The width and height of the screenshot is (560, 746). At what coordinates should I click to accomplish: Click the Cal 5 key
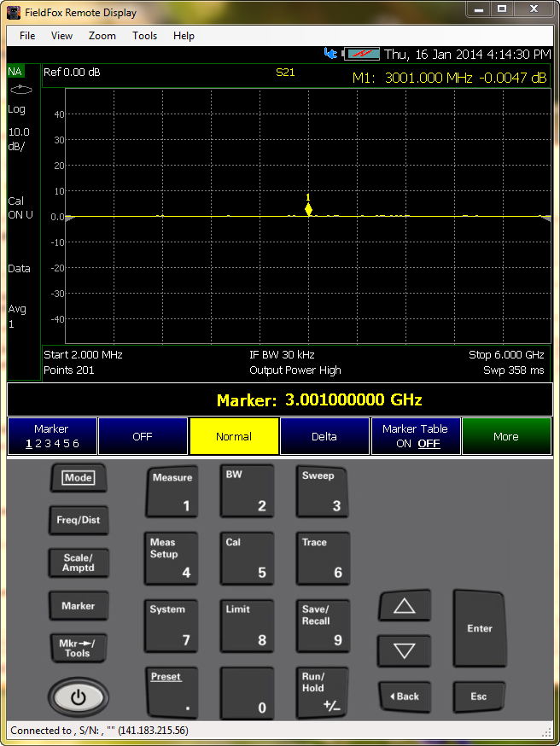point(247,558)
